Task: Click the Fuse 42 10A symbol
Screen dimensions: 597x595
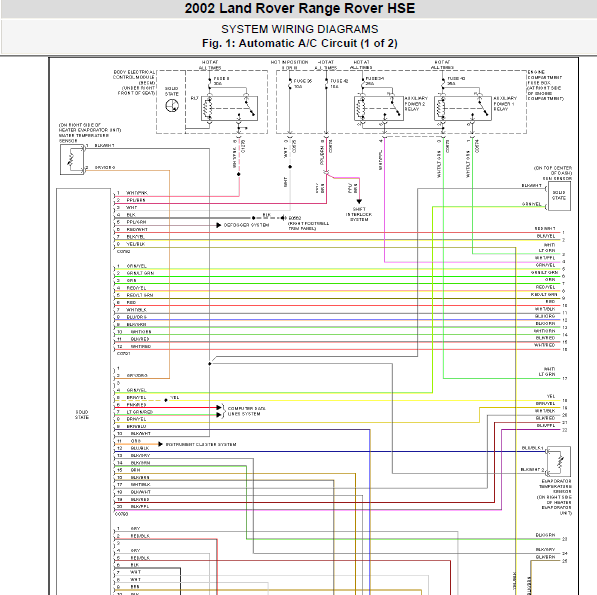Action: point(326,84)
